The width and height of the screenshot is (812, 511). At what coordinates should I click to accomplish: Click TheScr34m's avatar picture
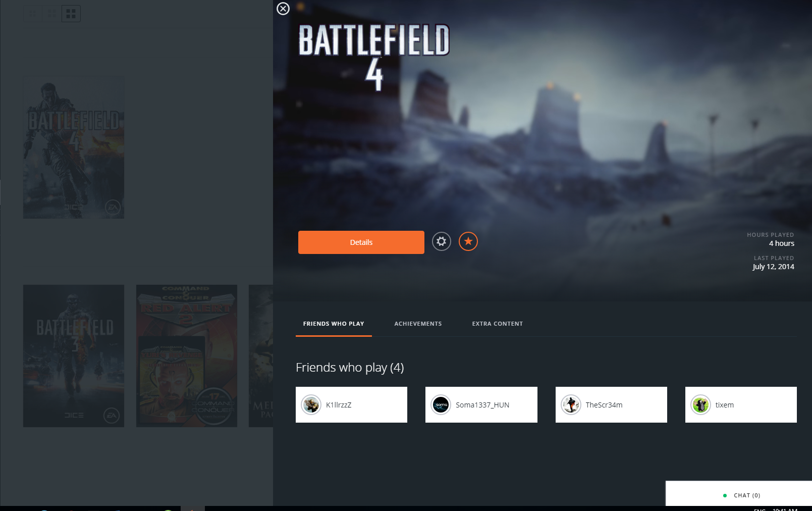click(571, 405)
